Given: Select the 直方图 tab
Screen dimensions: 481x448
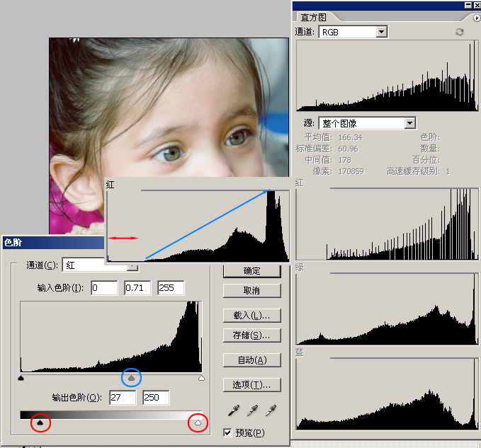Looking at the screenshot, I should (x=313, y=18).
